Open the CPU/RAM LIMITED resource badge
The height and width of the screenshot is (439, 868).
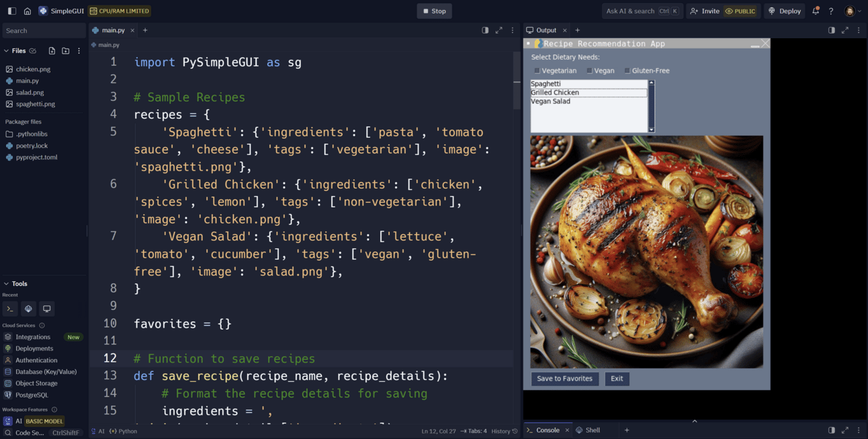pyautogui.click(x=120, y=11)
